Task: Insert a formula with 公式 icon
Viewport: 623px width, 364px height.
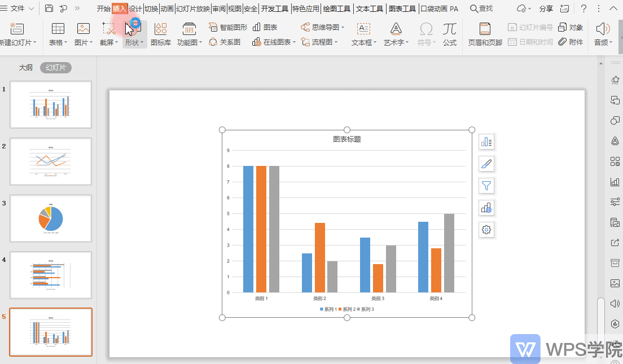Action: click(x=450, y=34)
